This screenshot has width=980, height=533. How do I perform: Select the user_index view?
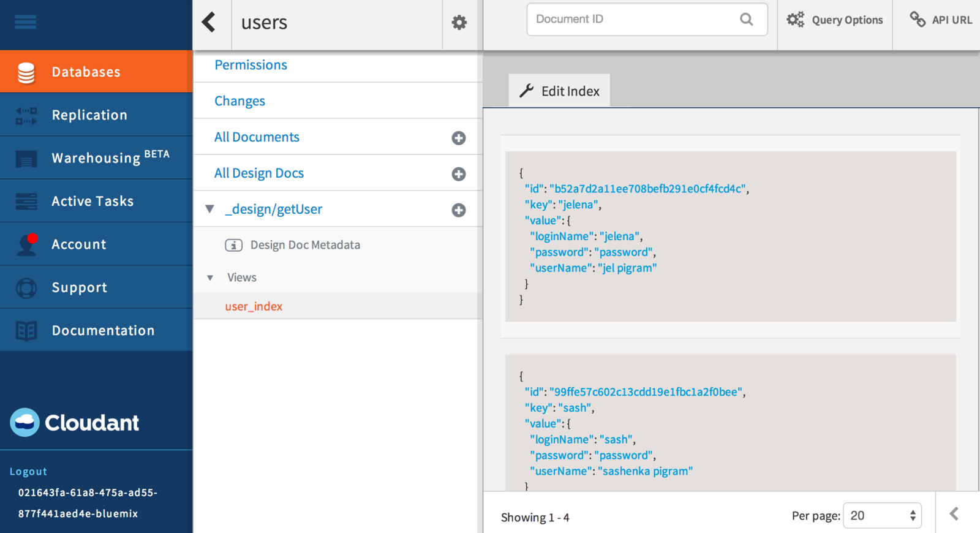coord(254,306)
